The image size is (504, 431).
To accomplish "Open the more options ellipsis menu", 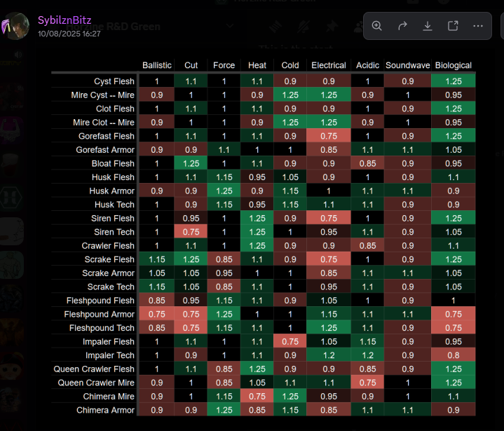I will tap(478, 26).
